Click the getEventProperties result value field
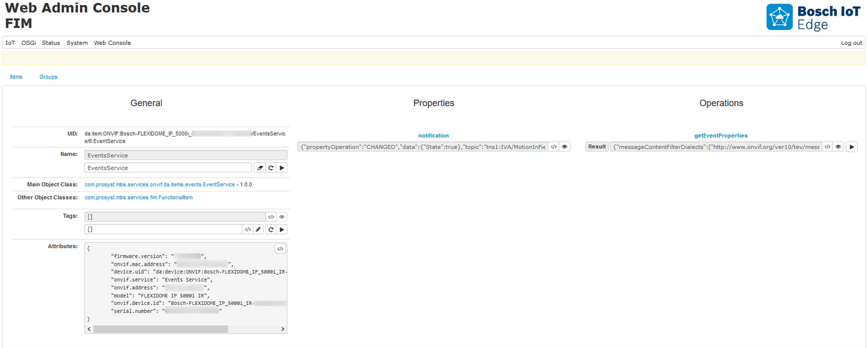Viewport: 868px width, 348px height. coord(716,147)
